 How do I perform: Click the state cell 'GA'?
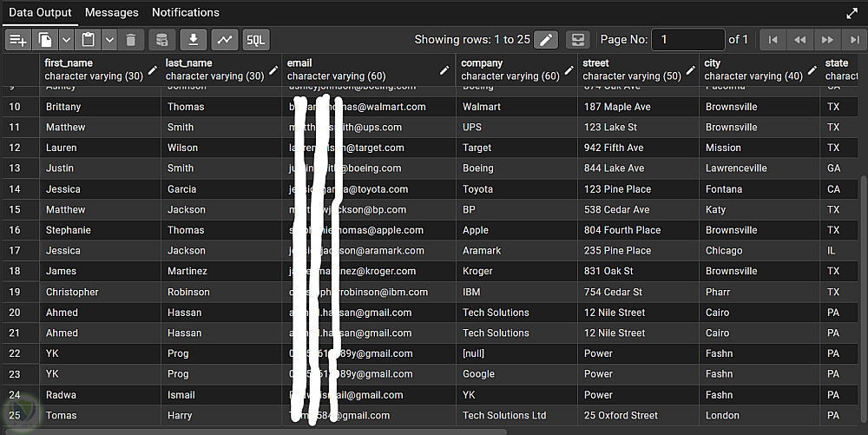840,168
